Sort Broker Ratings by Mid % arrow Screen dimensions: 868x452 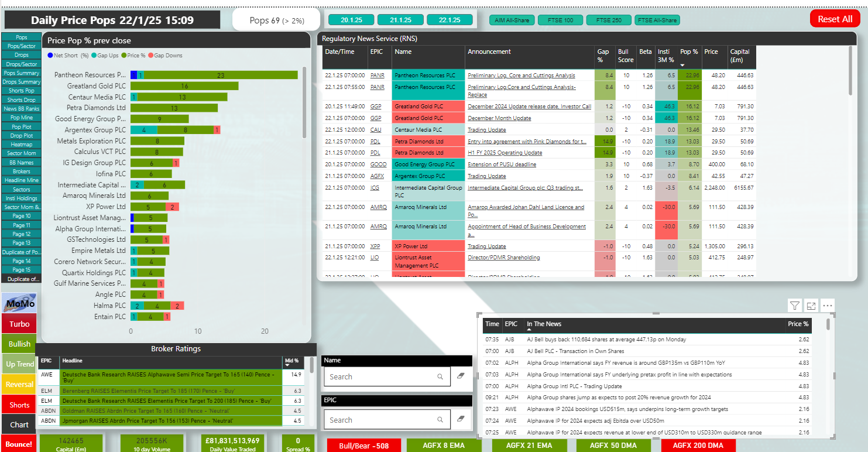(287, 365)
